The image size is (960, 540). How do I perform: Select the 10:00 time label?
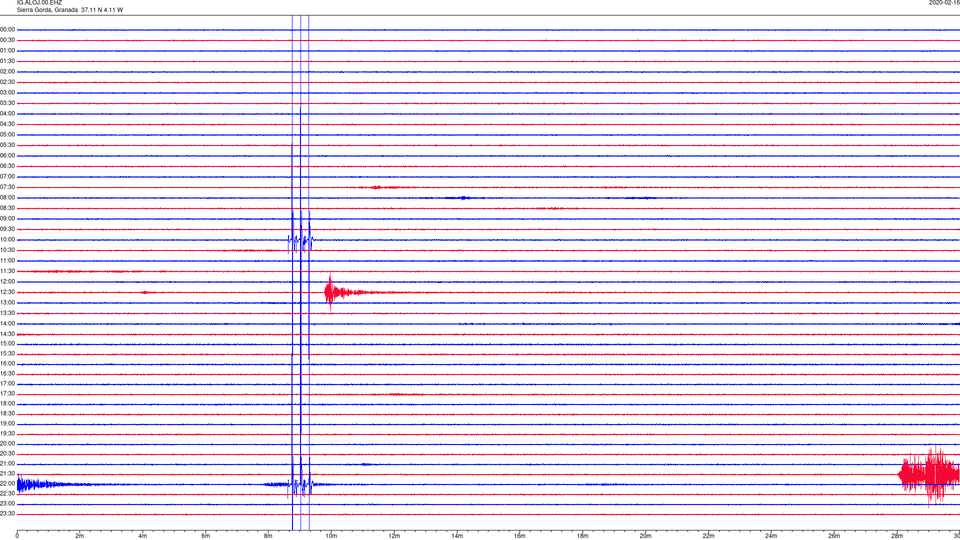[7, 239]
